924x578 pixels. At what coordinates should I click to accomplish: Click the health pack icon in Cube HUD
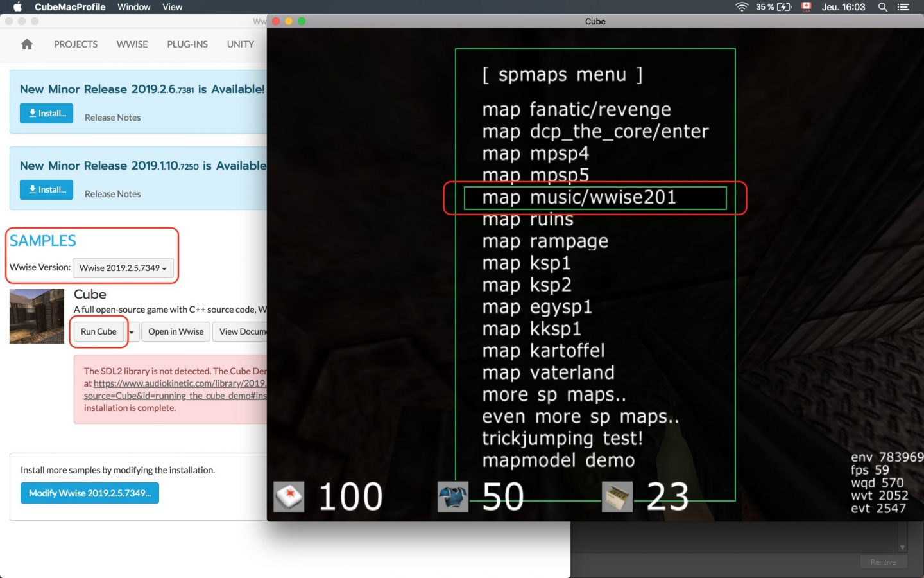point(289,496)
